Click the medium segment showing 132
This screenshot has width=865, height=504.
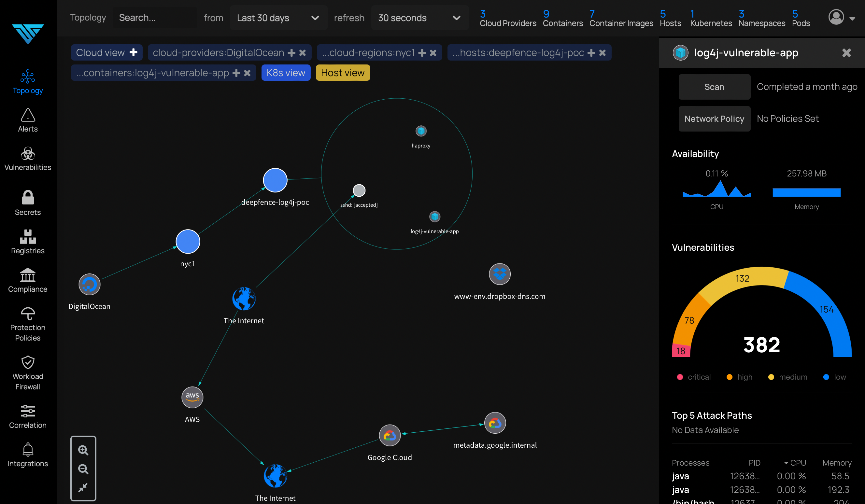pyautogui.click(x=742, y=278)
